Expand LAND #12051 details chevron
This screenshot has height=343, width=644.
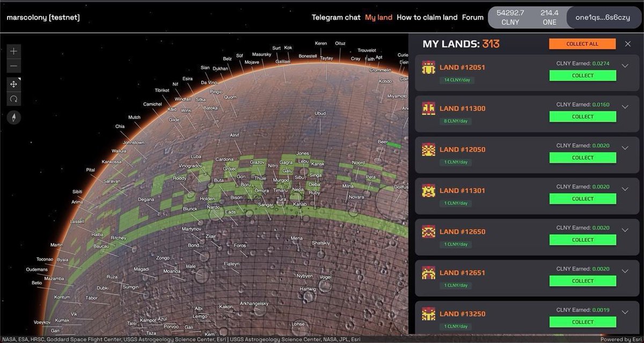pyautogui.click(x=625, y=66)
